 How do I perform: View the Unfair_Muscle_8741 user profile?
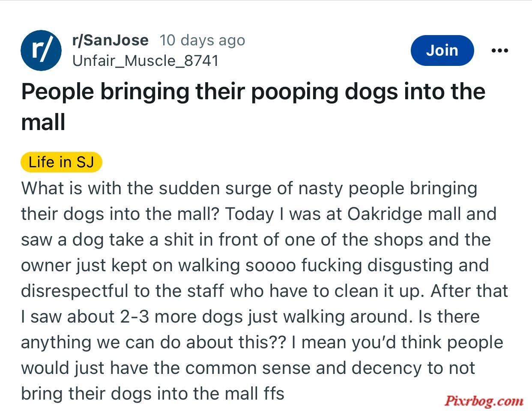[x=146, y=60]
